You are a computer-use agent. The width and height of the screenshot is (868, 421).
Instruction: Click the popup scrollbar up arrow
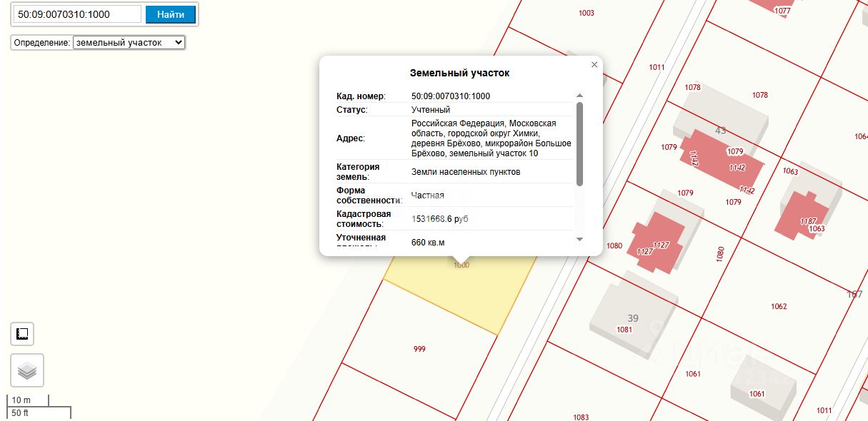point(579,96)
